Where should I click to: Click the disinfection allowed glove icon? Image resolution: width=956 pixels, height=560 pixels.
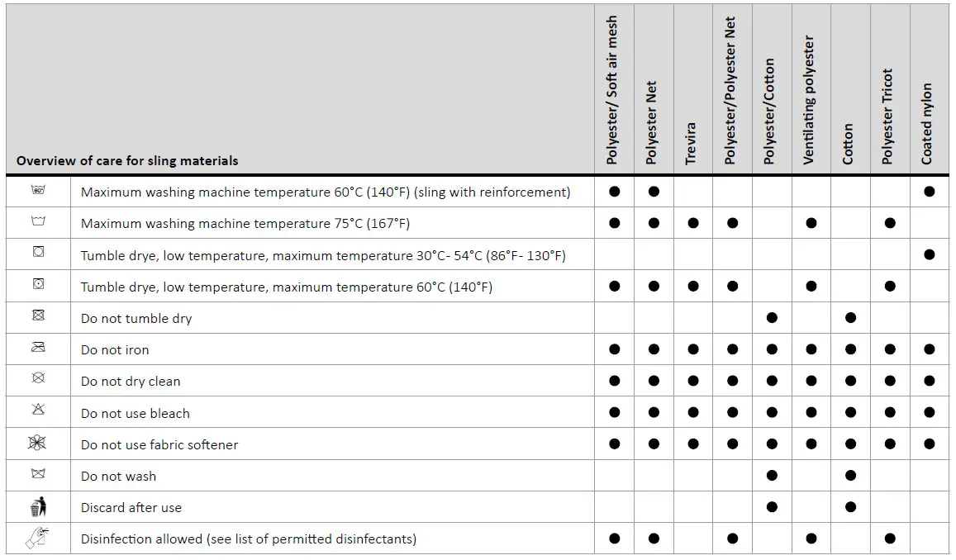[38, 538]
